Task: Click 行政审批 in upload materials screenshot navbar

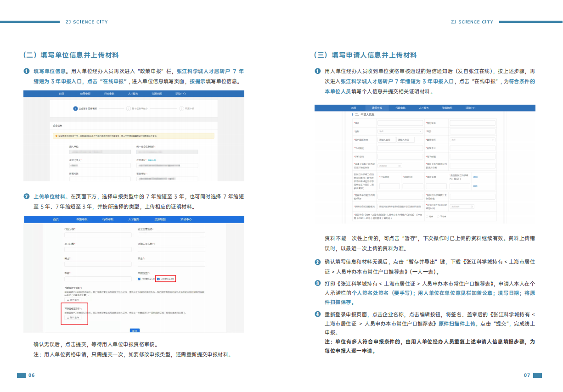Action: click(108, 219)
